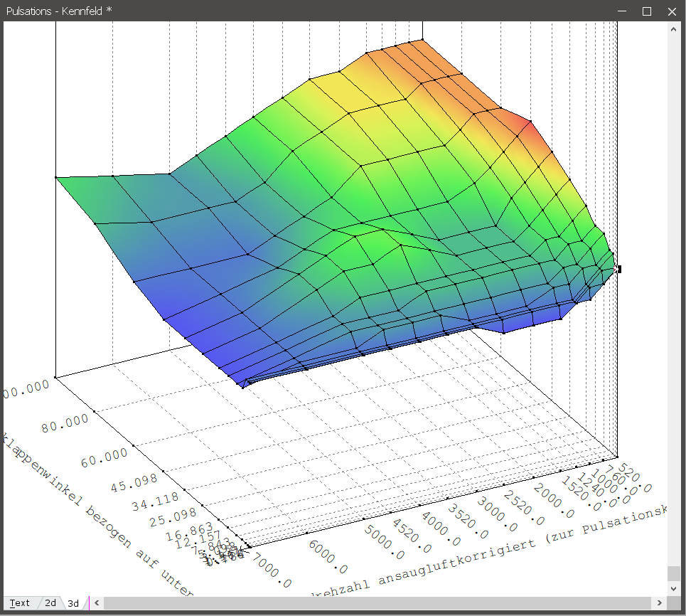Click the '5000.0' axis tick label
Viewport: 686px width, 616px height.
(385, 542)
